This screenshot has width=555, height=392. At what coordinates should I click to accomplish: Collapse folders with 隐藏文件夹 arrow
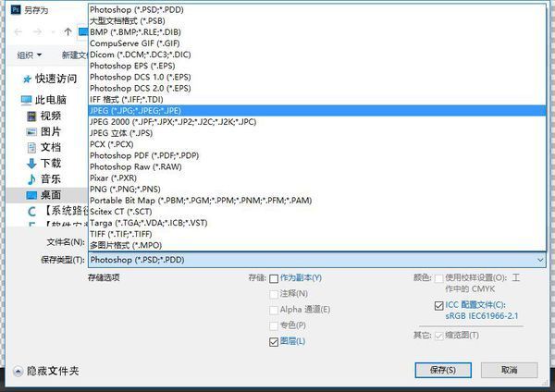tap(18, 371)
